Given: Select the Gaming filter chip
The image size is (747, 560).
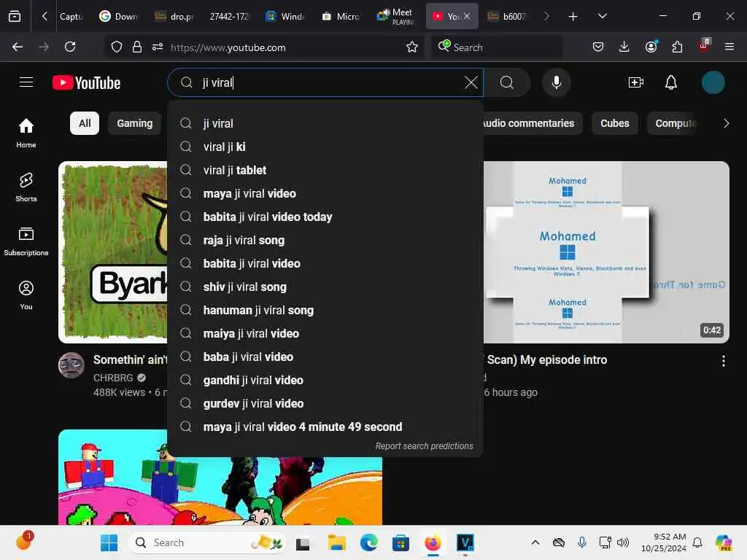Looking at the screenshot, I should coord(135,123).
